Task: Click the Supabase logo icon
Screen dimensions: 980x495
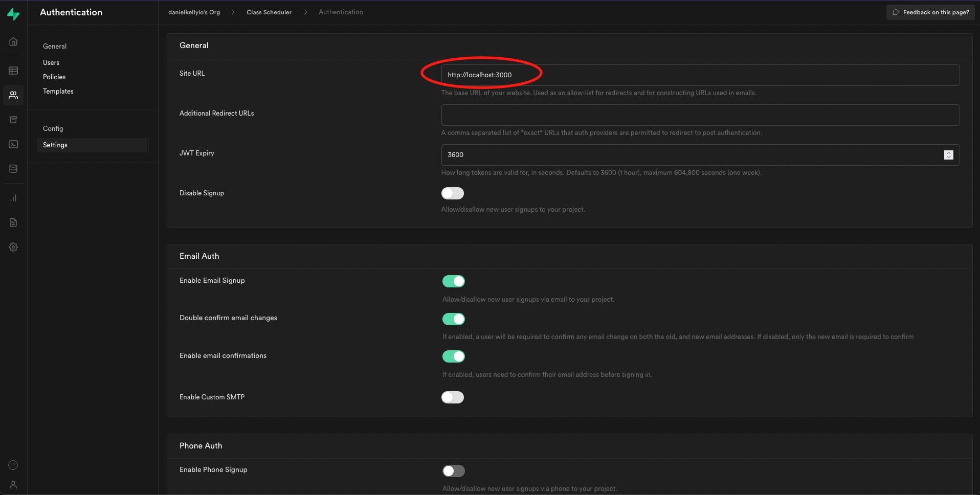Action: tap(13, 14)
